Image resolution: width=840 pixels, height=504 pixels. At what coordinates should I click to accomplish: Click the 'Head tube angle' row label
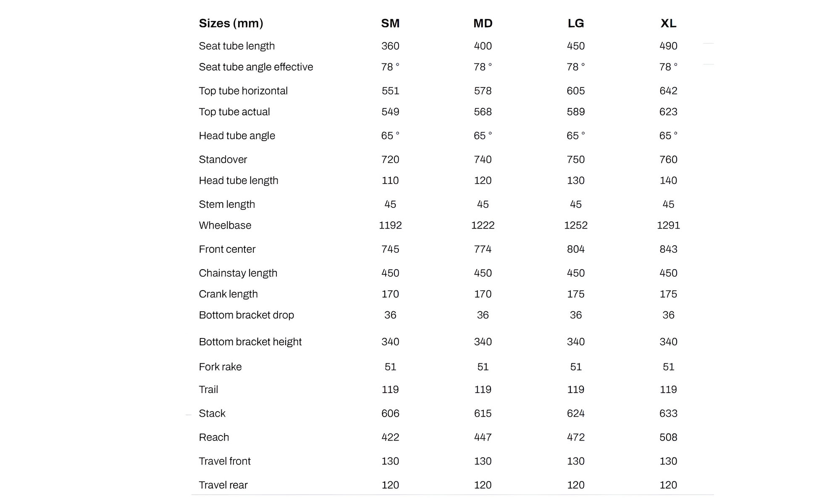tap(237, 136)
